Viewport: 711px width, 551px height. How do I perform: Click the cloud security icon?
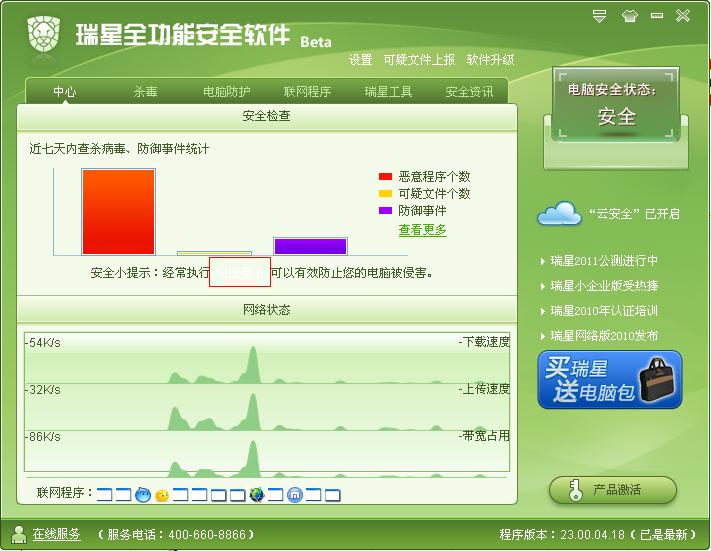coord(560,214)
